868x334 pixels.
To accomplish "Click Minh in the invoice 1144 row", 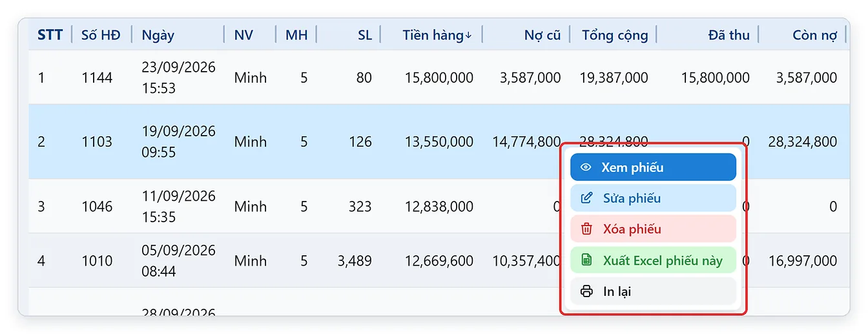I will click(x=251, y=78).
